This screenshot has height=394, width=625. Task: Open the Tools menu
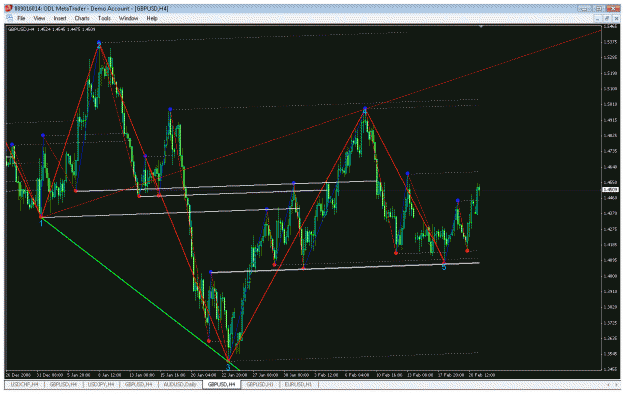coord(104,18)
